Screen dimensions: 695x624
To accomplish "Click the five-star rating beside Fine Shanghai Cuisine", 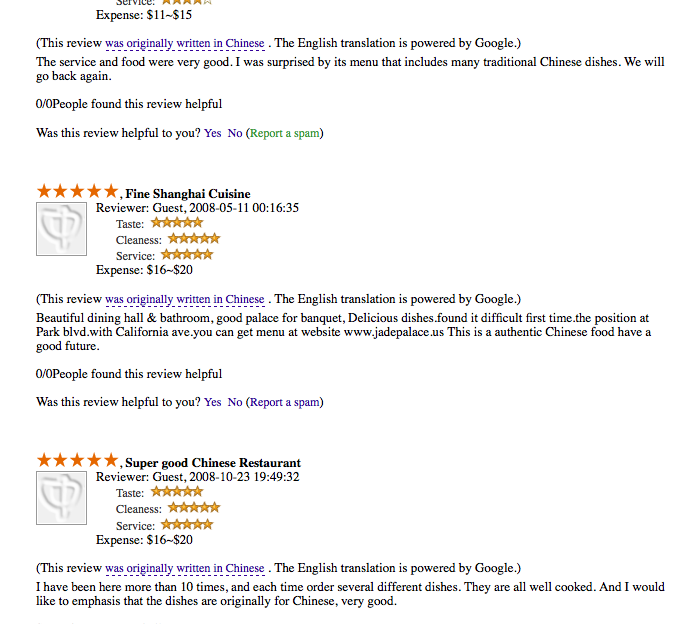I will [x=77, y=191].
